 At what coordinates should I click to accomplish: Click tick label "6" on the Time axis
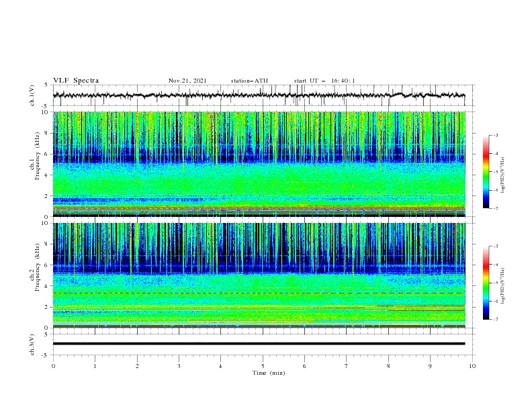click(304, 366)
